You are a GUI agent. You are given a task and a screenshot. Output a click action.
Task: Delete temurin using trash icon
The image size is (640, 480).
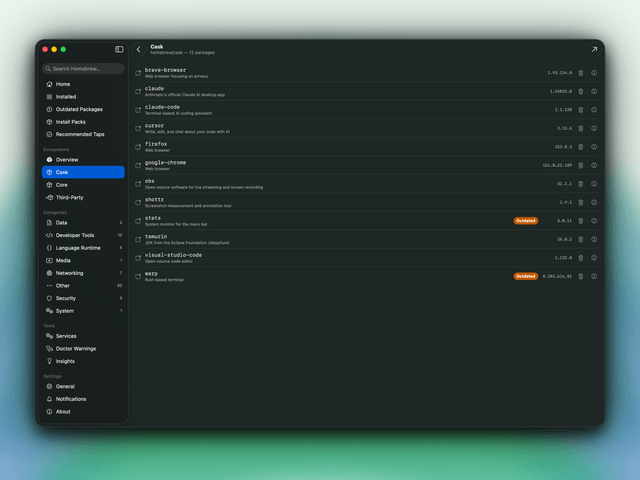pyautogui.click(x=581, y=240)
